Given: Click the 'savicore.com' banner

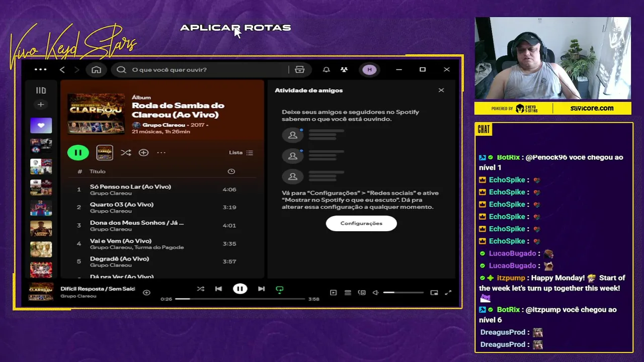Looking at the screenshot, I should (592, 108).
